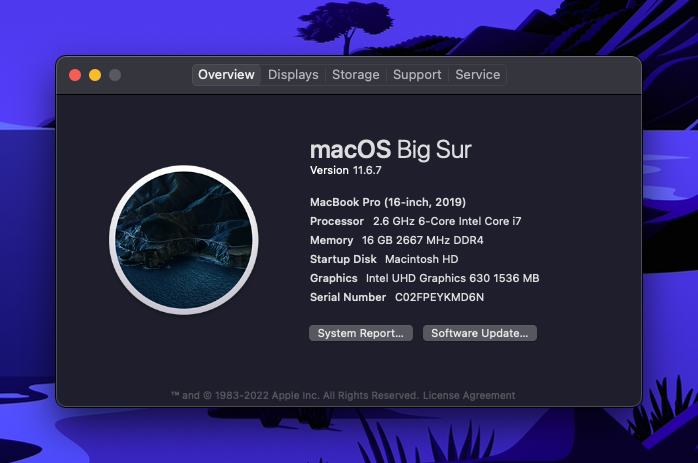Click the Graphics label
Viewport: 698px width, 463px height.
coord(333,278)
